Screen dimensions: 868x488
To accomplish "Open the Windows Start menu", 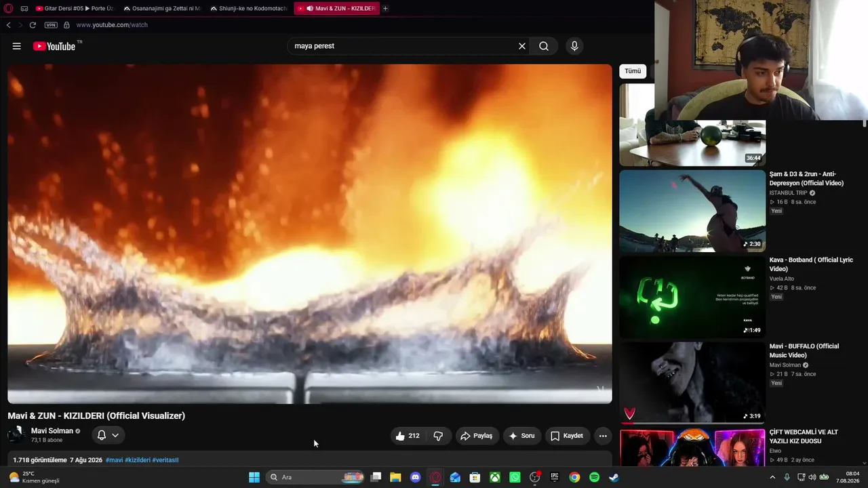I will coord(254,477).
